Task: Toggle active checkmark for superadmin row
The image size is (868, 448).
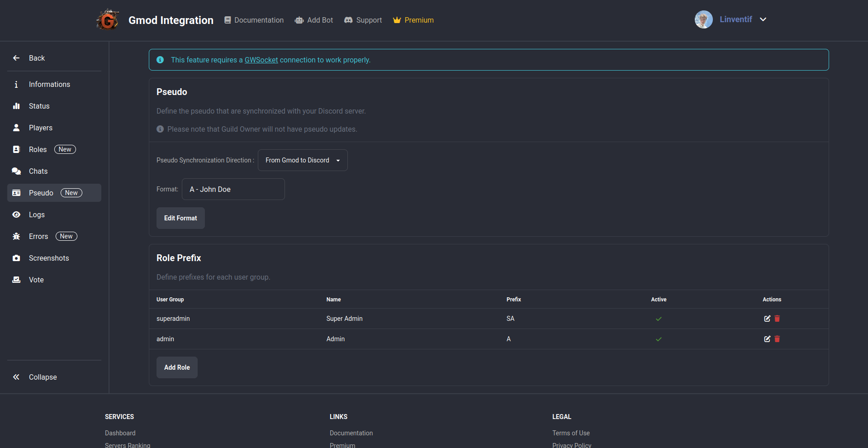Action: point(659,319)
